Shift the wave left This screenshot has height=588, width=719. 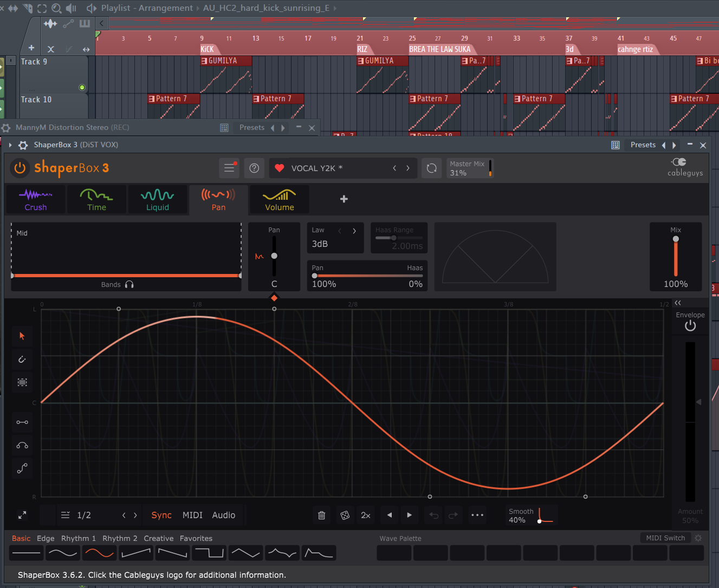point(390,515)
